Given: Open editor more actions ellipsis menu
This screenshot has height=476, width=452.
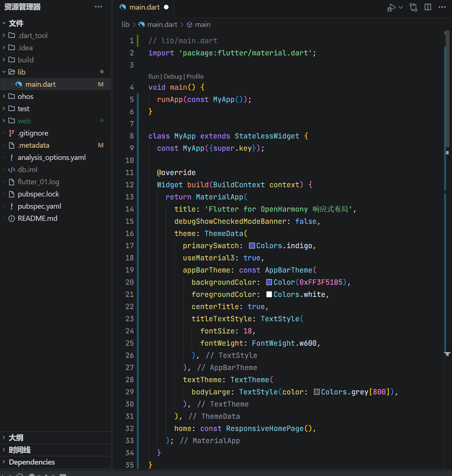Looking at the screenshot, I should [442, 7].
